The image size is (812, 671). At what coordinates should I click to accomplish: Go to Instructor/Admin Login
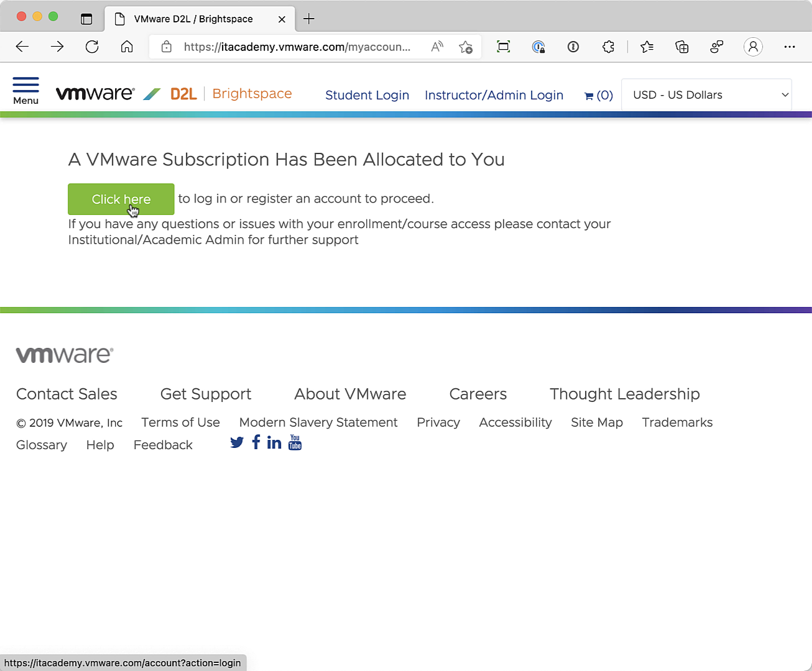coord(494,95)
